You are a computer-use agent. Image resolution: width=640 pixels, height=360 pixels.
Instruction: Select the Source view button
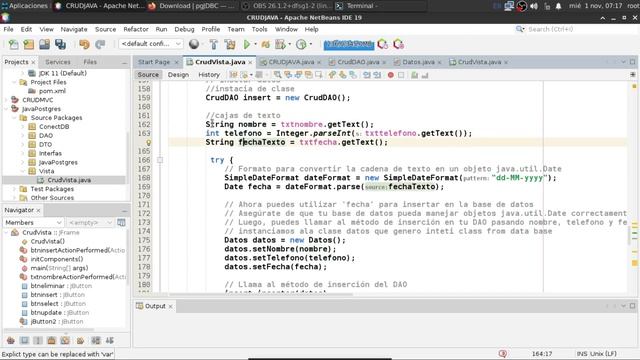pos(148,75)
